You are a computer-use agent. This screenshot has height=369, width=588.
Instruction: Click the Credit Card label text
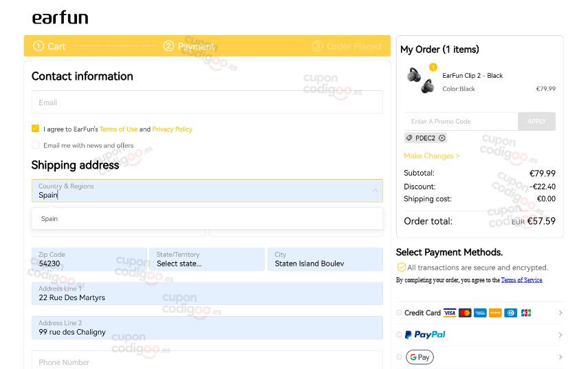(x=422, y=313)
